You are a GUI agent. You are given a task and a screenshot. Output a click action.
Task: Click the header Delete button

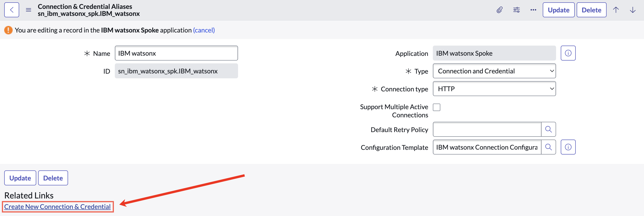[591, 10]
